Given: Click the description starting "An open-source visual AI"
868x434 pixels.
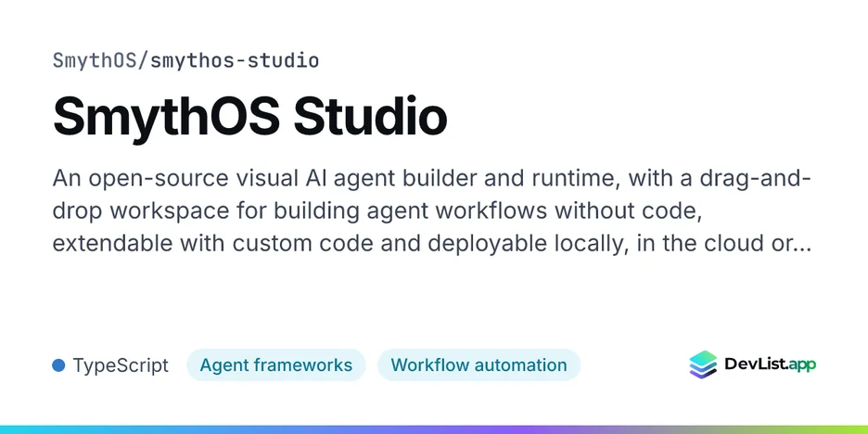Looking at the screenshot, I should 432,211.
